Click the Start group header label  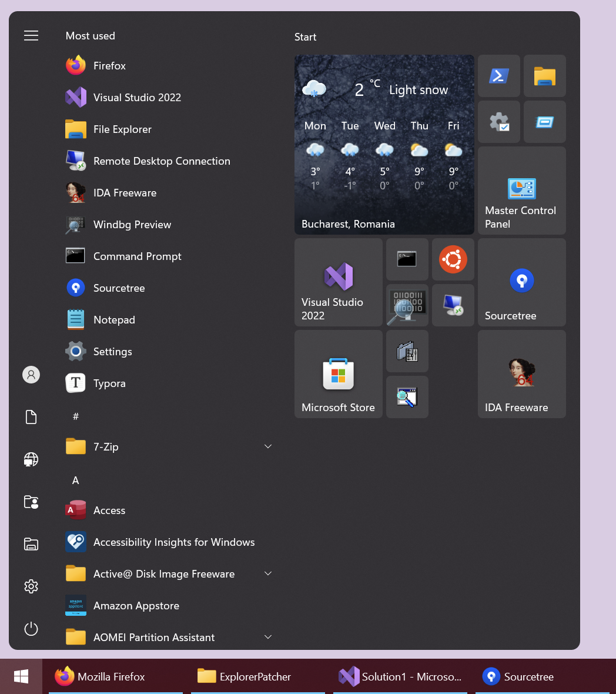point(306,37)
